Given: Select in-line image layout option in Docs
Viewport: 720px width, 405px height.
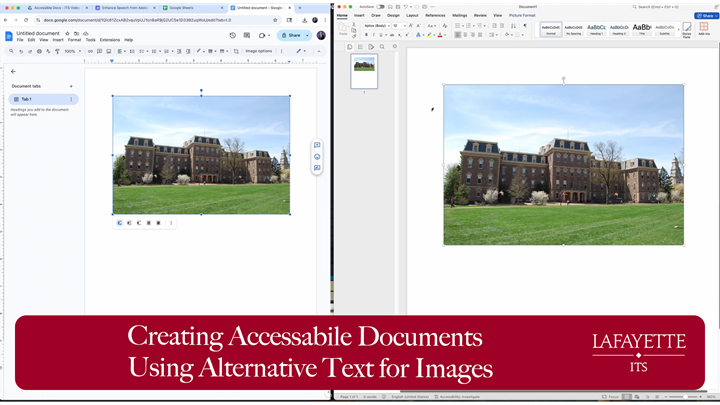Looking at the screenshot, I should pos(119,223).
